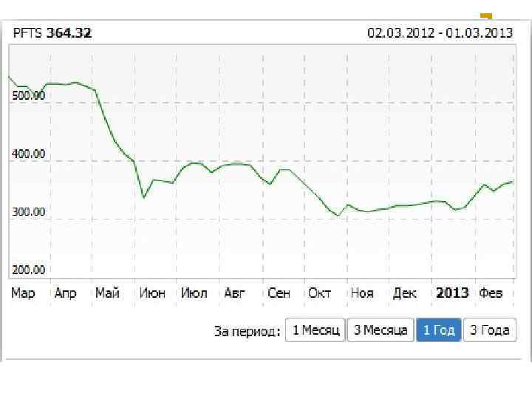Click the Июн month label

[x=152, y=293]
